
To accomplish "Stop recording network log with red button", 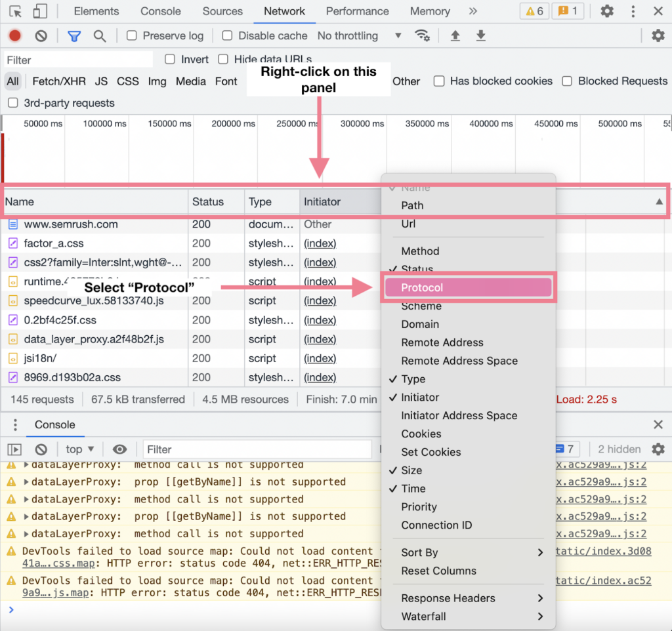I will pos(14,36).
